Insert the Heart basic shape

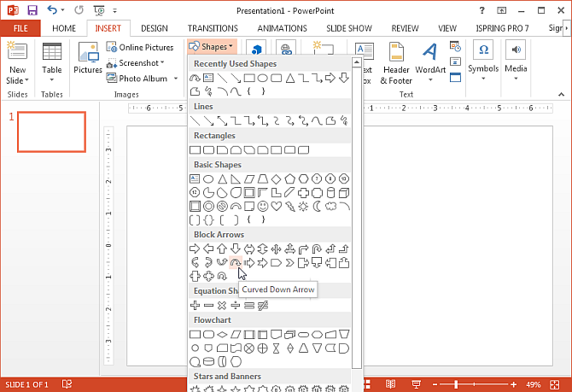coord(276,207)
